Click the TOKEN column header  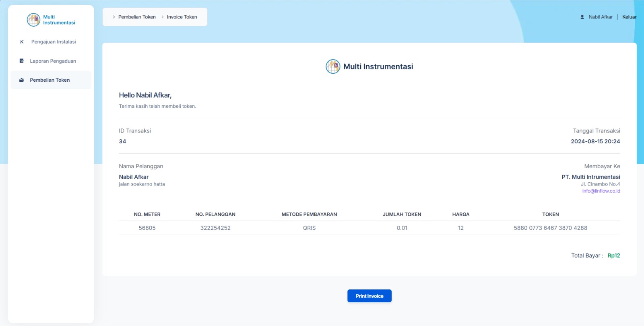coord(550,215)
